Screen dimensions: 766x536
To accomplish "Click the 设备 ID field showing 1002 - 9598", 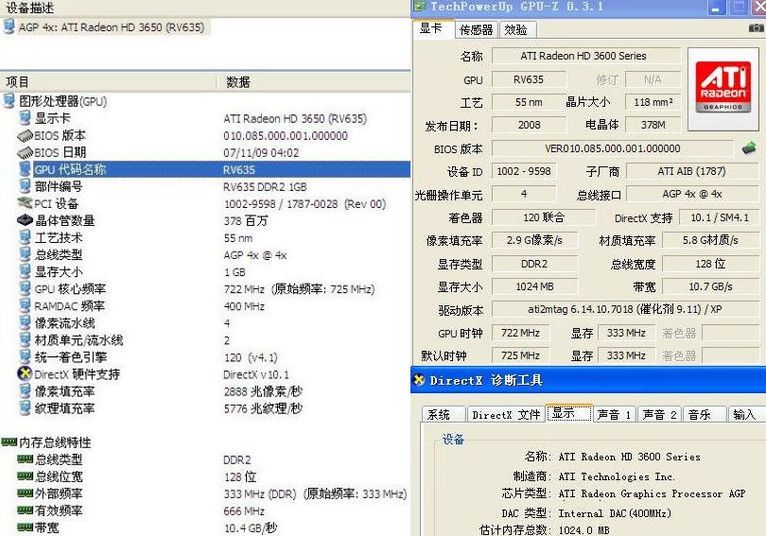I will [524, 171].
